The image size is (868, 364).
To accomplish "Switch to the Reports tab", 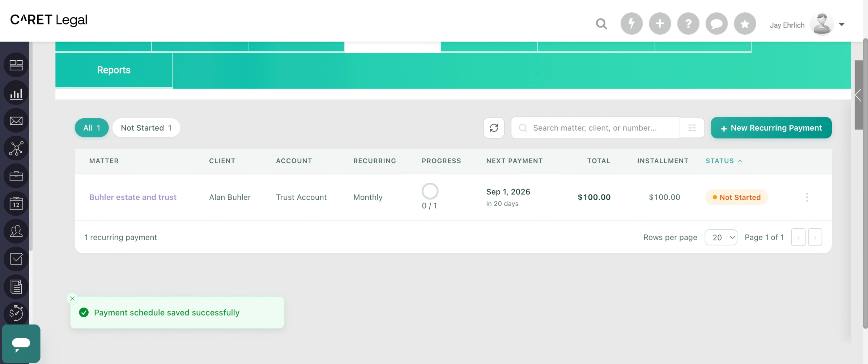I will tap(114, 70).
